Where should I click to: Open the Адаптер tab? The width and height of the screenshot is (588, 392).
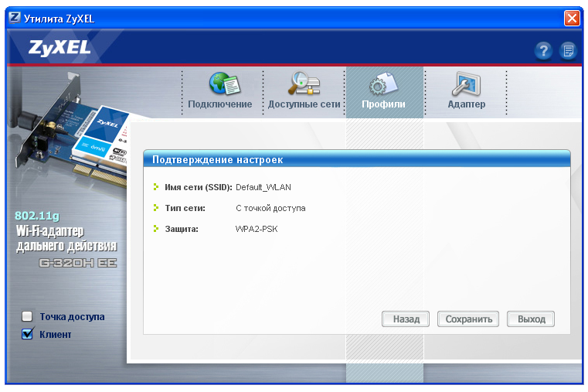467,104
